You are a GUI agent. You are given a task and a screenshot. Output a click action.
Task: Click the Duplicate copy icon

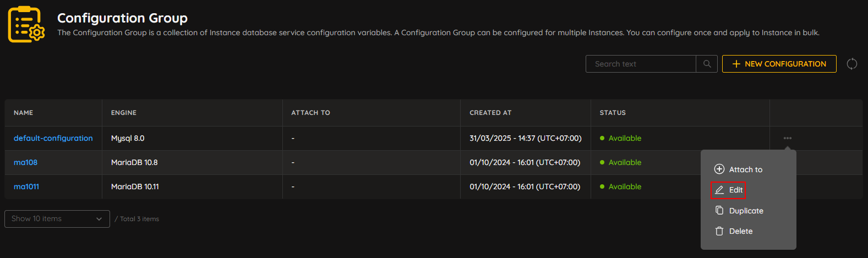click(719, 210)
